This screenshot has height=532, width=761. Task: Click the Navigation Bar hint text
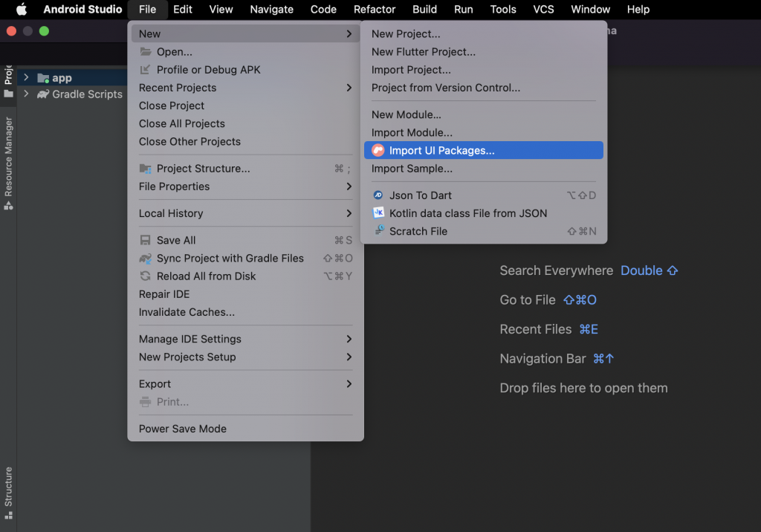[x=543, y=359]
